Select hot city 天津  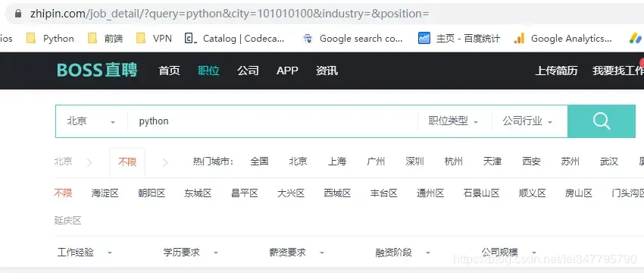[492, 162]
